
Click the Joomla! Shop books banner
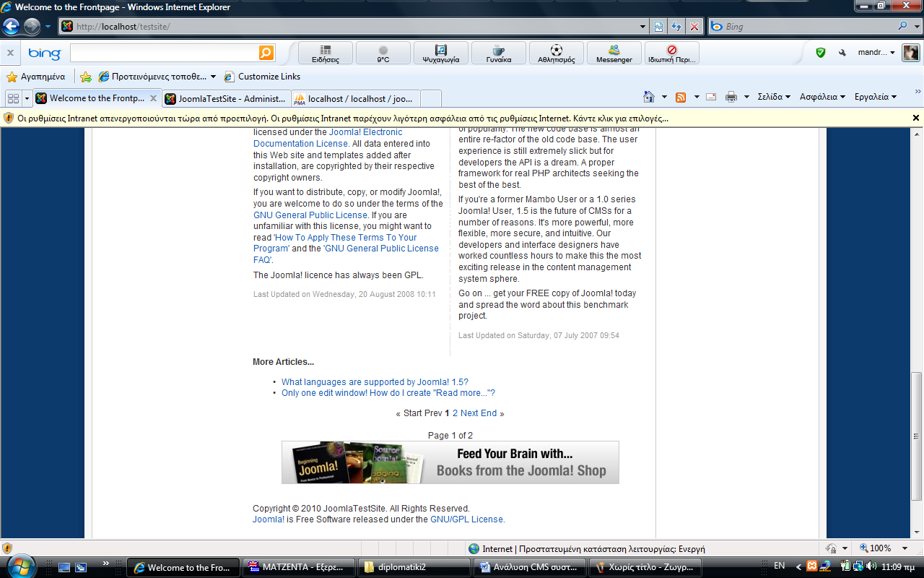click(x=450, y=462)
